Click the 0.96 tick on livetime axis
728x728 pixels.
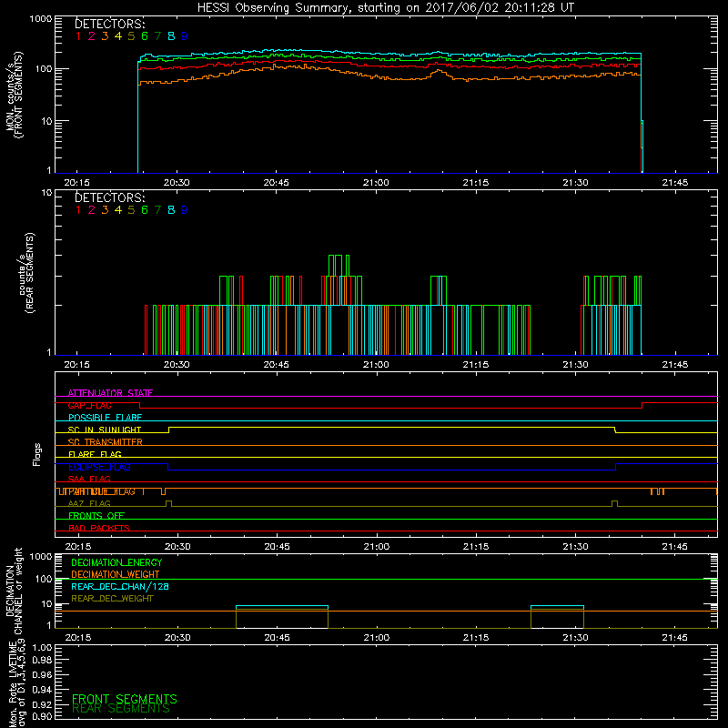click(43, 674)
